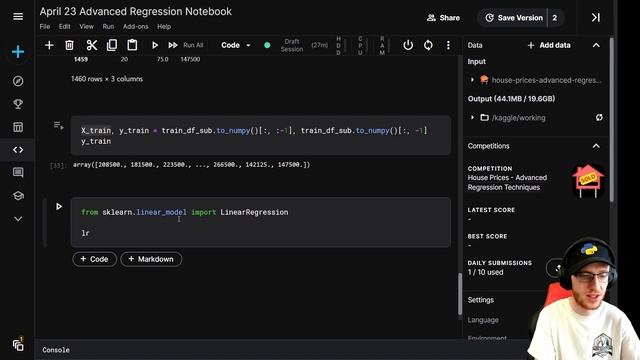Refresh the /kaggle/working output listing
Image resolution: width=640 pixels, height=360 pixels.
pos(599,118)
